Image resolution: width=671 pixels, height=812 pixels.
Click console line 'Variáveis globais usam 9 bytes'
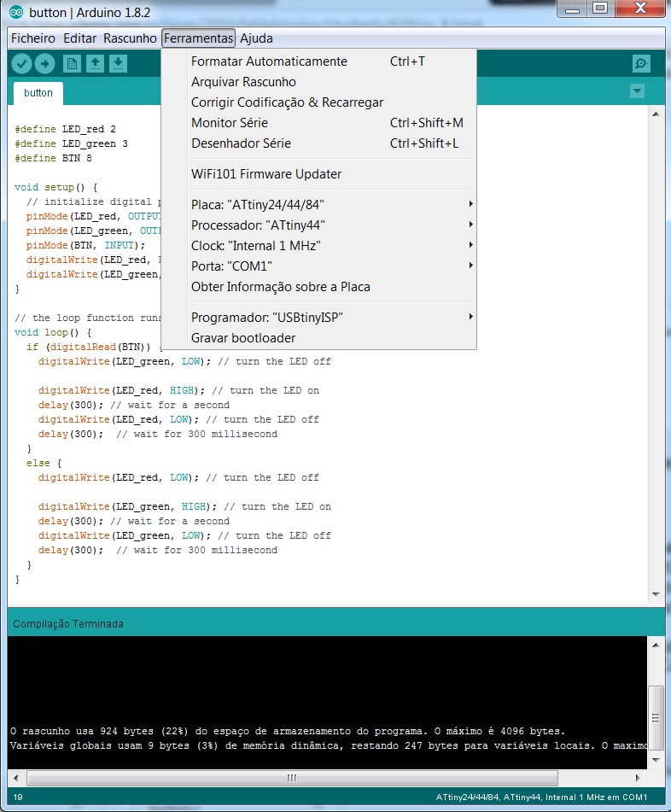329,745
